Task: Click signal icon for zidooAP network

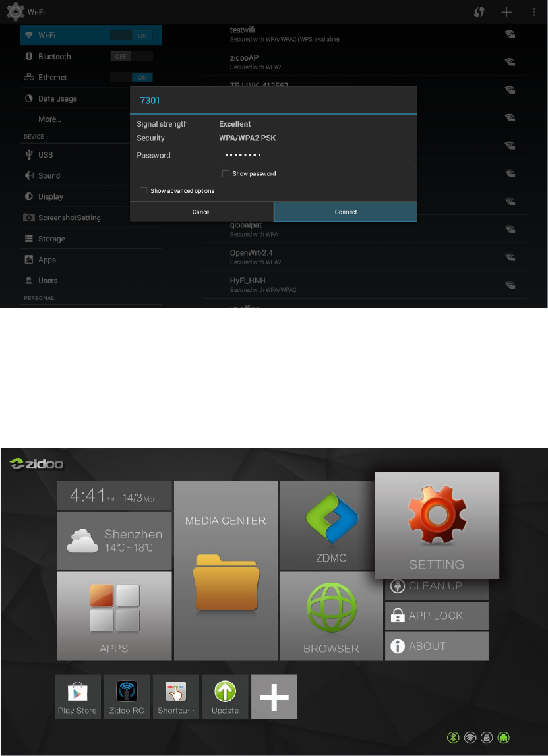Action: click(x=510, y=62)
